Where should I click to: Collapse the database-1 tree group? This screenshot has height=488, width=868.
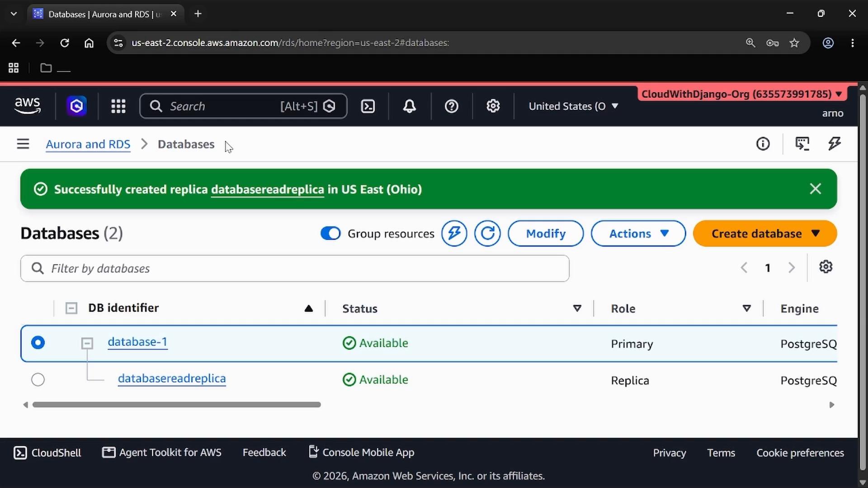coord(87,343)
